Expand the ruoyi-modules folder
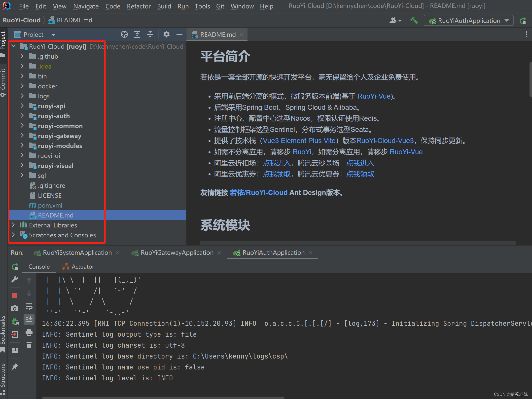The image size is (532, 399). [x=22, y=145]
